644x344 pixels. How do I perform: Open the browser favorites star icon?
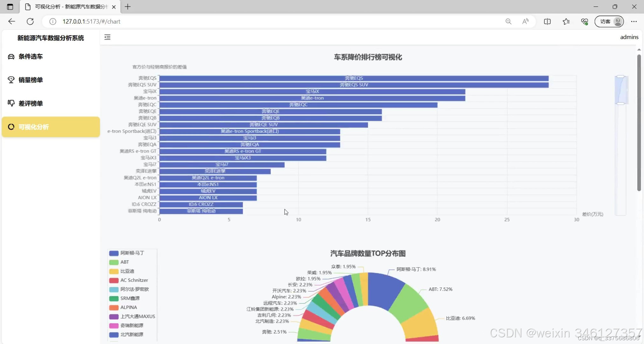pos(566,21)
